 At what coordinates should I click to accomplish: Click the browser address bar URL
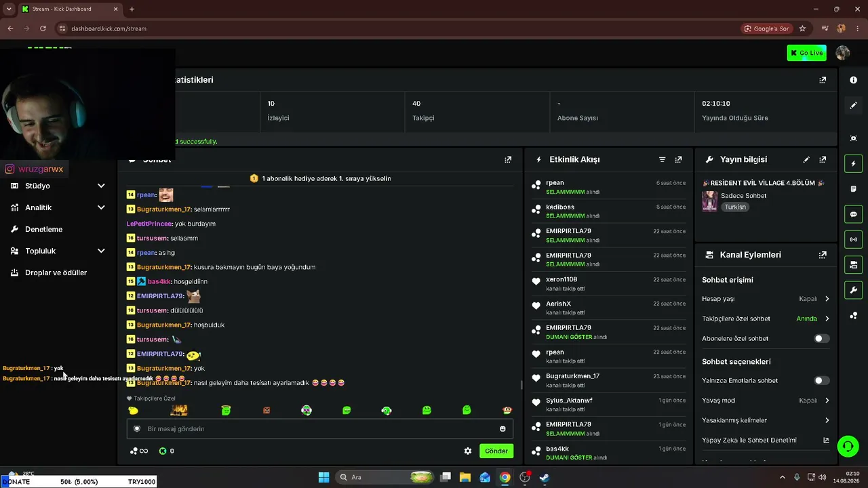pos(108,28)
